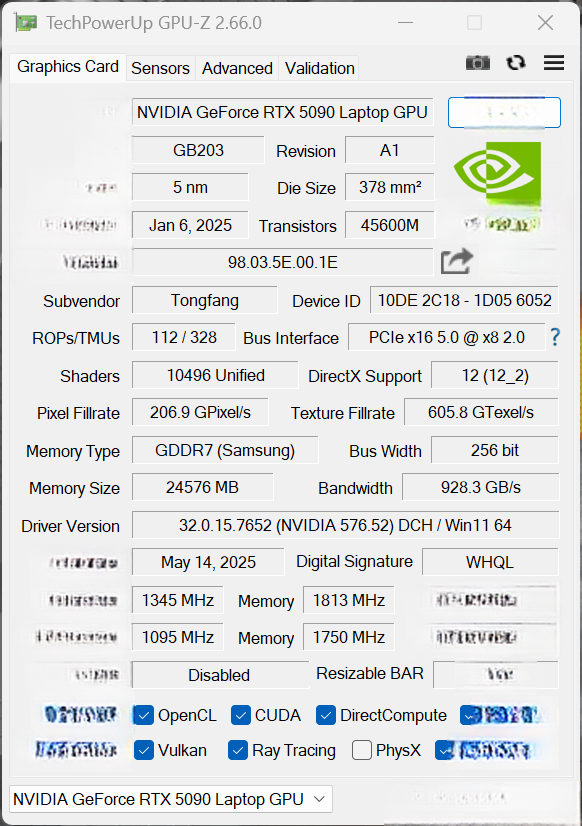Click the 1345 MHz GPU clock field
This screenshot has width=582, height=826.
pos(177,600)
